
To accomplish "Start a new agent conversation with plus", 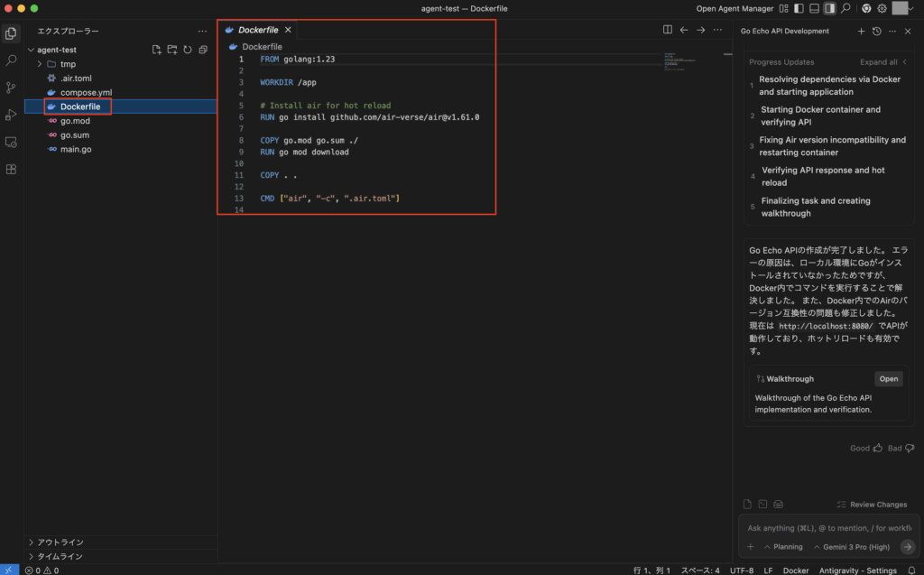I will pos(860,31).
